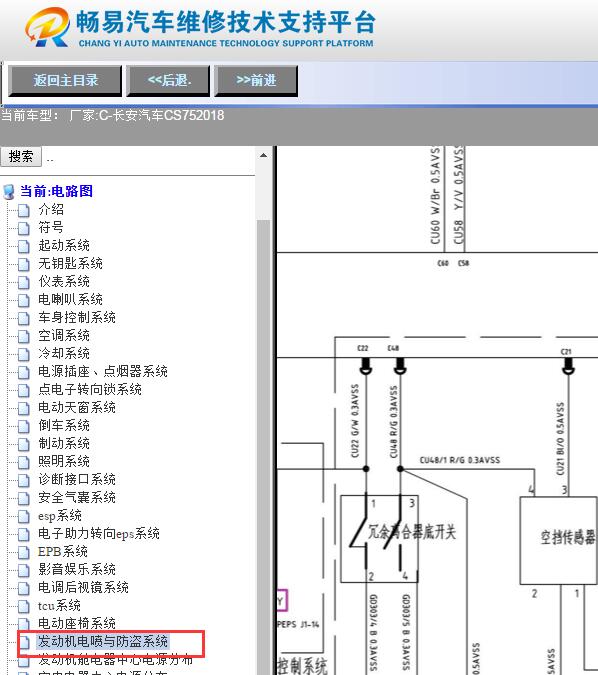Click the 畅易 platform logo icon

pos(47,27)
